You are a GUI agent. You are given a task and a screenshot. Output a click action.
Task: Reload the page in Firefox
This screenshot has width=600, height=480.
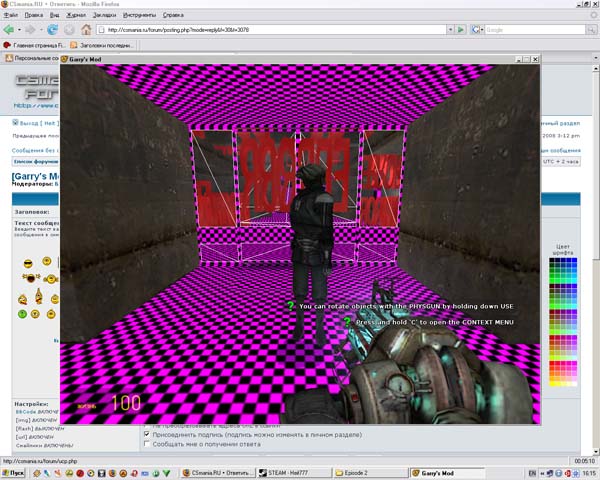click(52, 29)
